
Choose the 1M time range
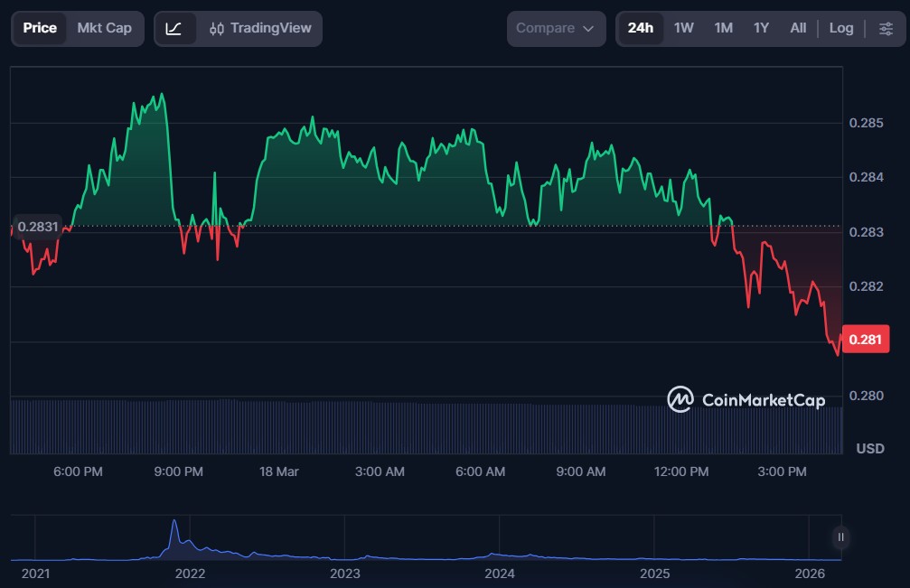[723, 29]
